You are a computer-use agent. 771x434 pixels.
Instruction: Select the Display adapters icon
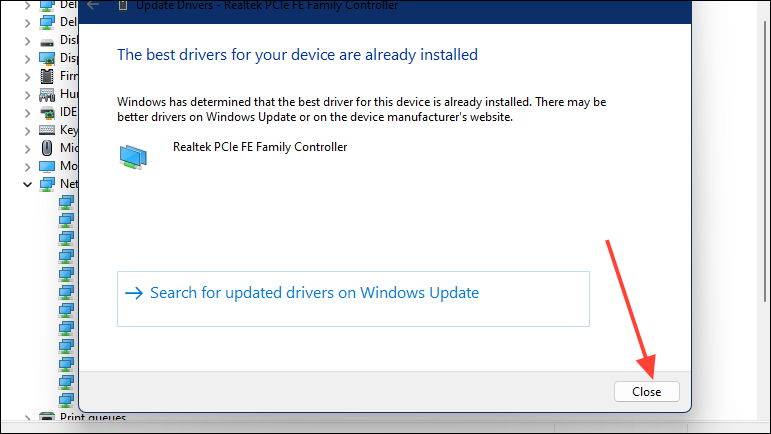click(x=47, y=58)
